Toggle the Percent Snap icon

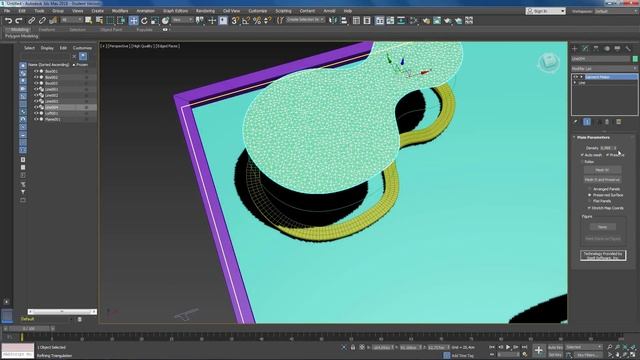pyautogui.click(x=257, y=20)
